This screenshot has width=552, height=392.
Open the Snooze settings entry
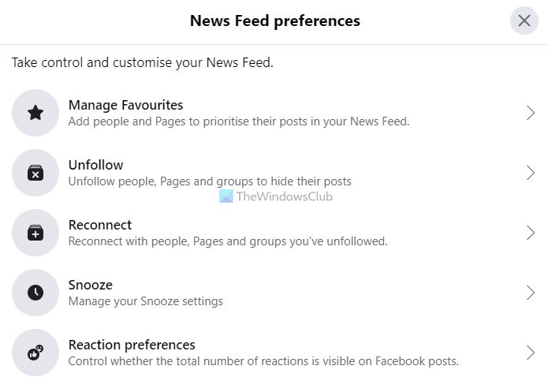pyautogui.click(x=91, y=285)
